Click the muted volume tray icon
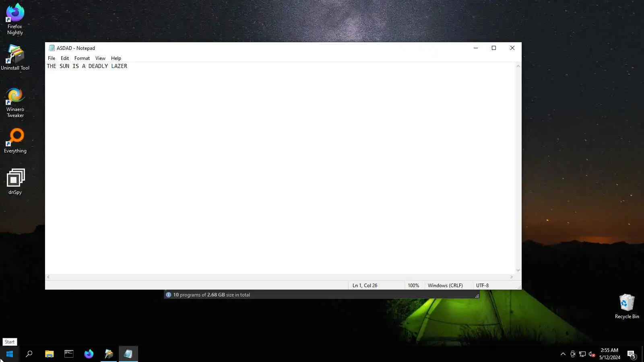This screenshot has width=644, height=362. (592, 354)
